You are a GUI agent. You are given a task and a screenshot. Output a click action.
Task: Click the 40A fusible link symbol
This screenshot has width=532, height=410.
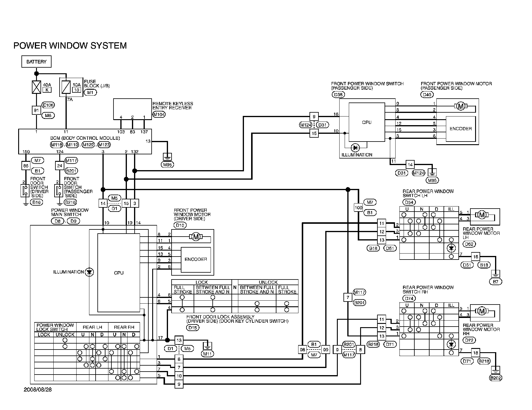36,87
